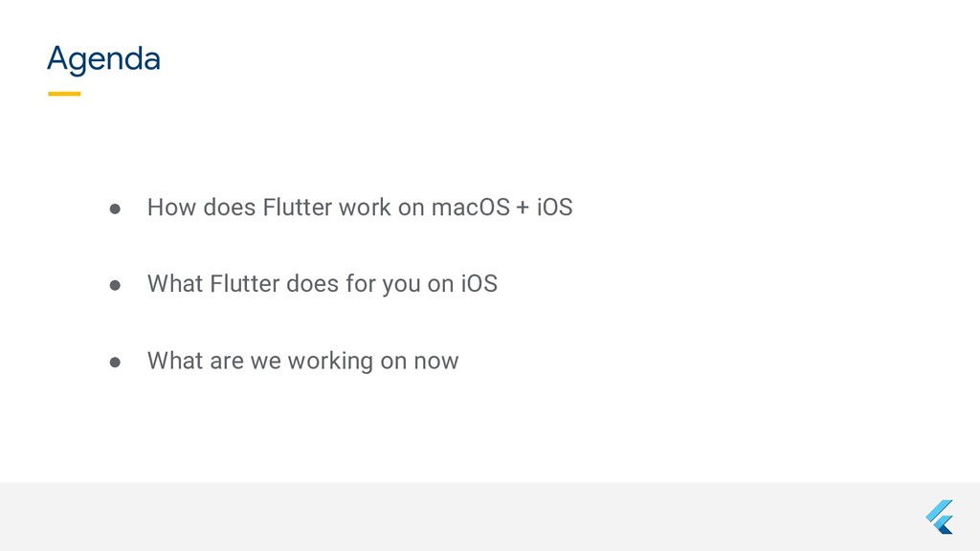Image resolution: width=980 pixels, height=551 pixels.
Task: Click the grey footer bar
Action: (490, 516)
